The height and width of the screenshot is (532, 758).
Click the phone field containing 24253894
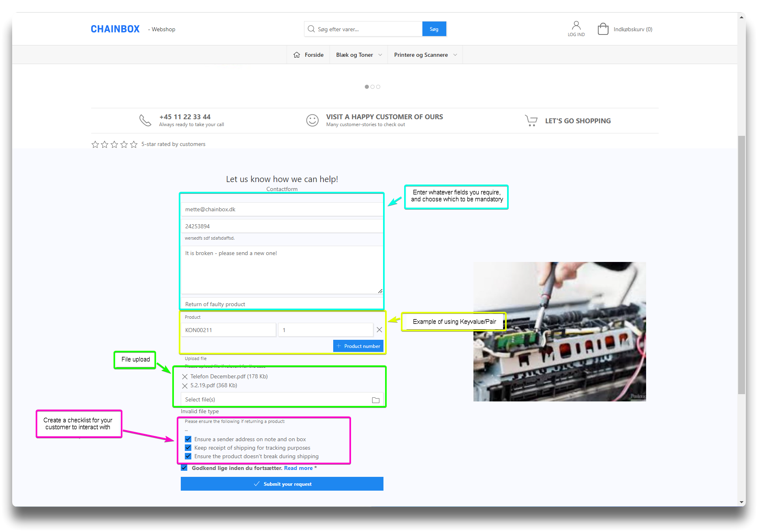click(282, 226)
